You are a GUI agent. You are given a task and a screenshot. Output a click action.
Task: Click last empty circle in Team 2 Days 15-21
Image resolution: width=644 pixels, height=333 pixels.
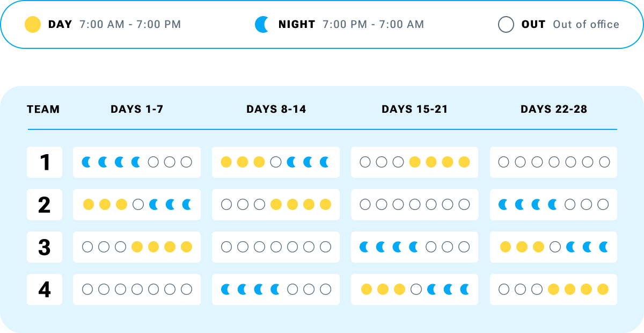[464, 204]
